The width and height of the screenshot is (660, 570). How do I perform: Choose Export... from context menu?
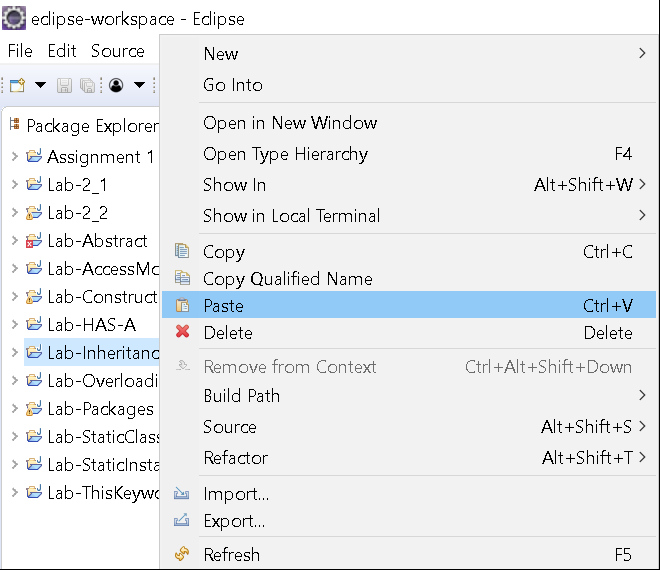[x=409, y=521]
